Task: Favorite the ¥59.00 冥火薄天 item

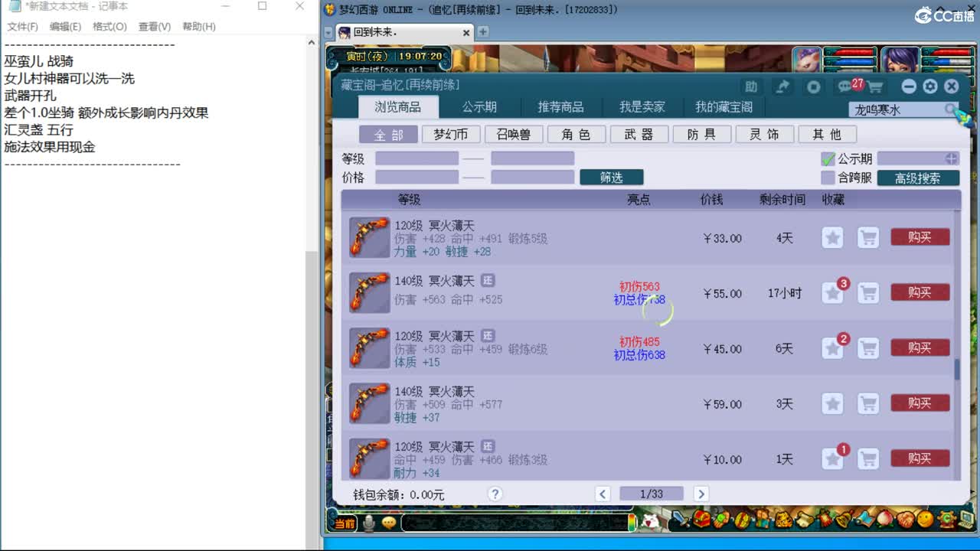Action: 832,404
